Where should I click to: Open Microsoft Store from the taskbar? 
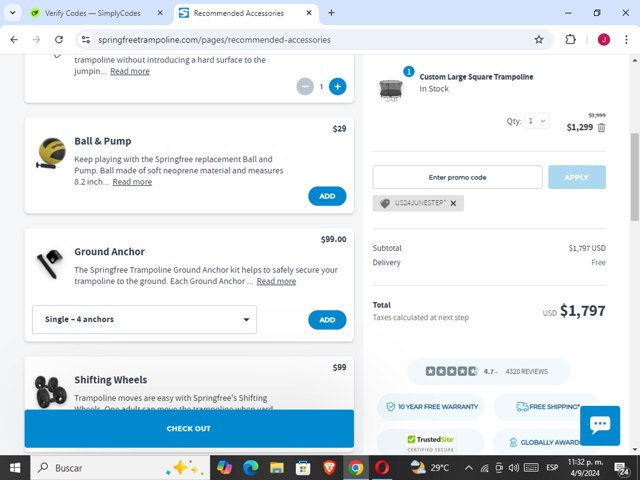tap(303, 468)
